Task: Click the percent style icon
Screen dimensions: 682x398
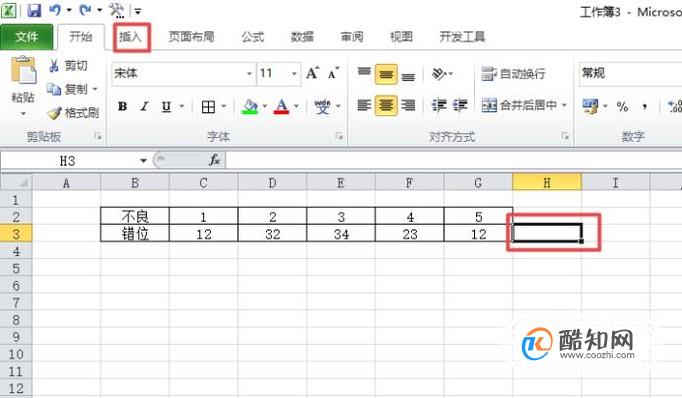Action: [x=622, y=106]
